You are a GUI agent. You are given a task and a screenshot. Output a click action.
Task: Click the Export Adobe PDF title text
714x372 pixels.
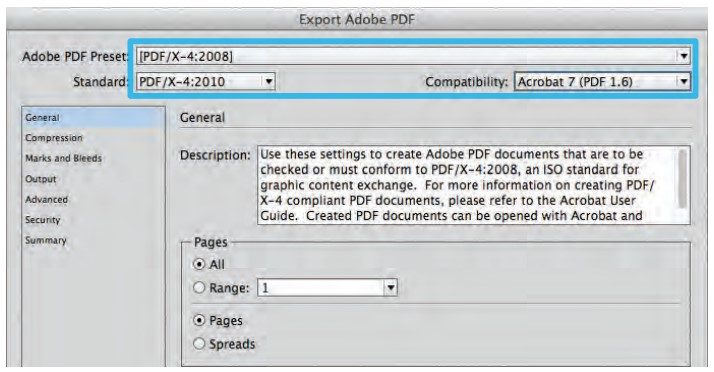(357, 20)
